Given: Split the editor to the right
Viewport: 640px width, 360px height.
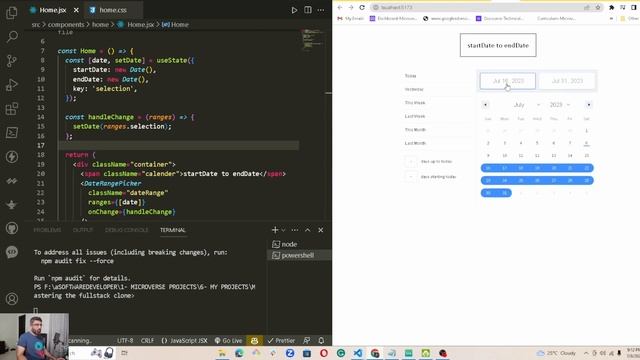Looking at the screenshot, I should click(x=308, y=10).
